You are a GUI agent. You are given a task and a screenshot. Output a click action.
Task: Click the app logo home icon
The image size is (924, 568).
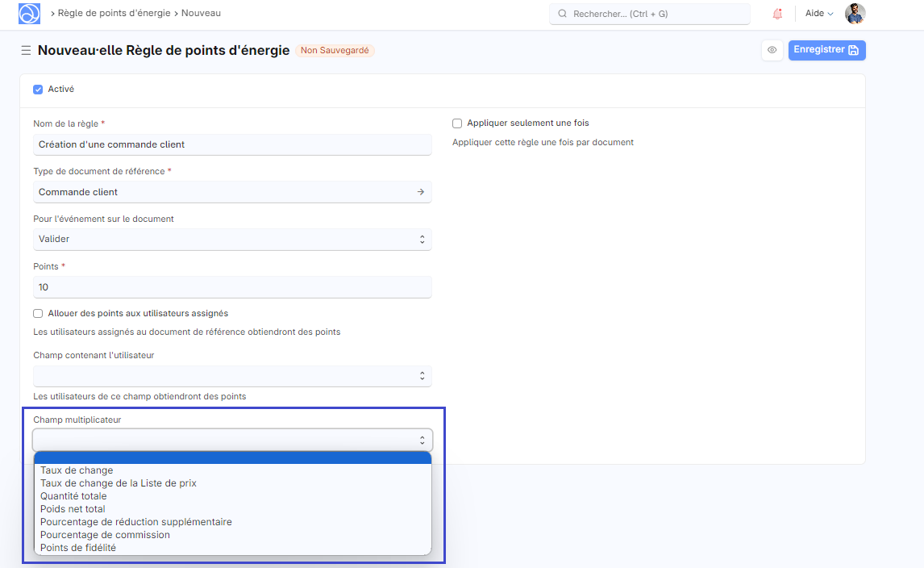29,14
